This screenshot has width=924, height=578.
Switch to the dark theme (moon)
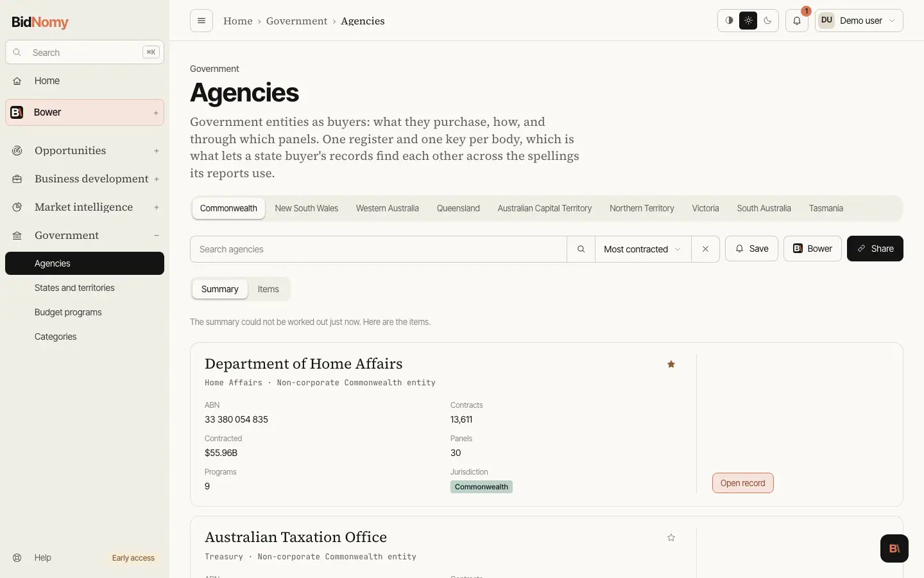767,21
